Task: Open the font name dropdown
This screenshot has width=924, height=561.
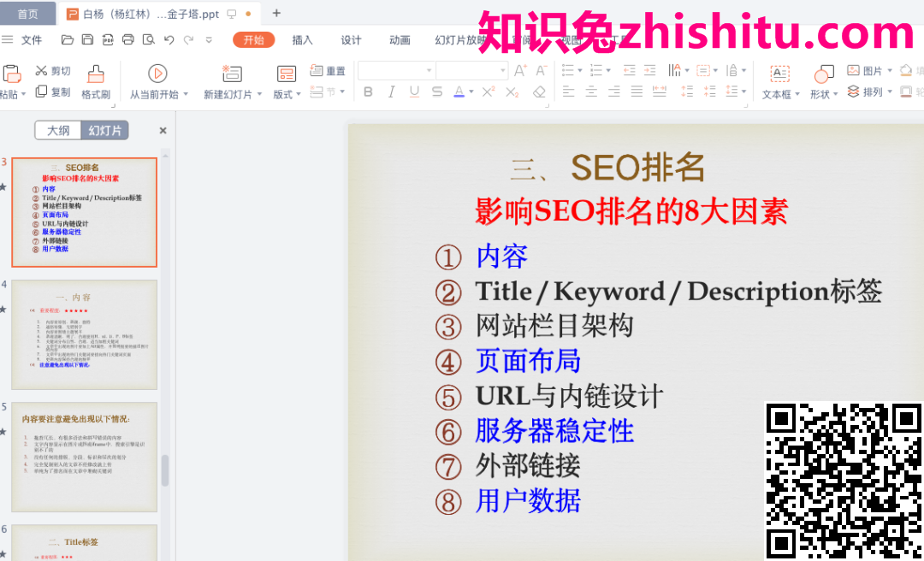Action: click(x=429, y=71)
